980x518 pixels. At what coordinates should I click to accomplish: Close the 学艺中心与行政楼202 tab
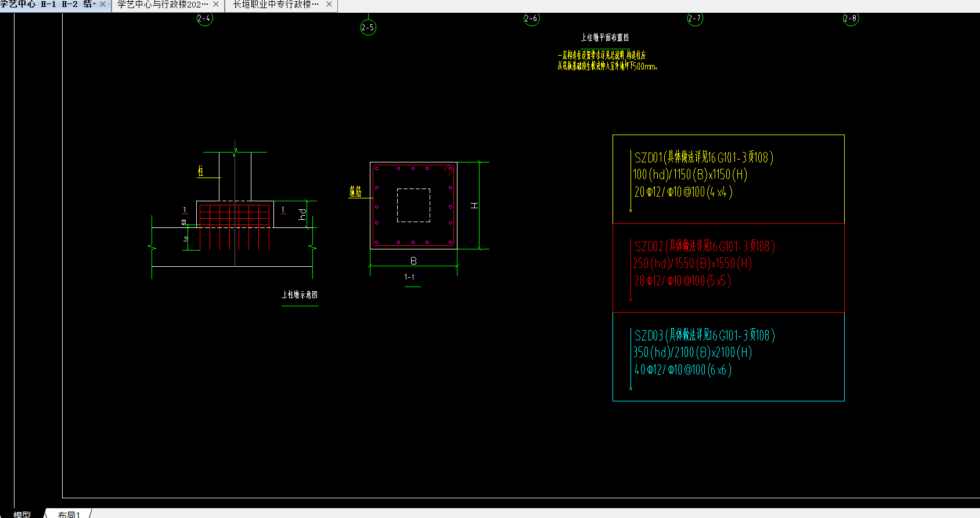[216, 5]
